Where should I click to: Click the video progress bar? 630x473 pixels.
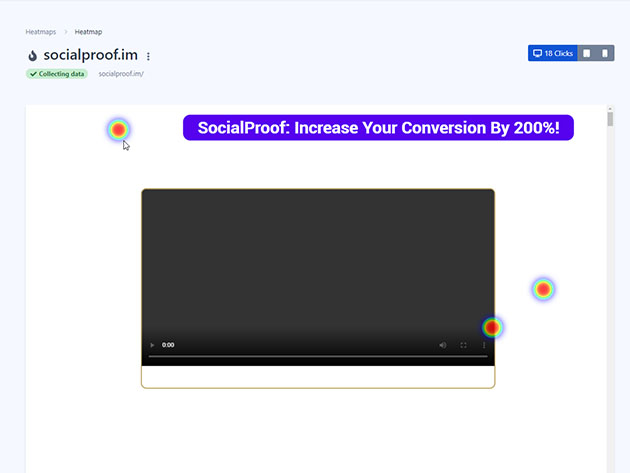(318, 356)
